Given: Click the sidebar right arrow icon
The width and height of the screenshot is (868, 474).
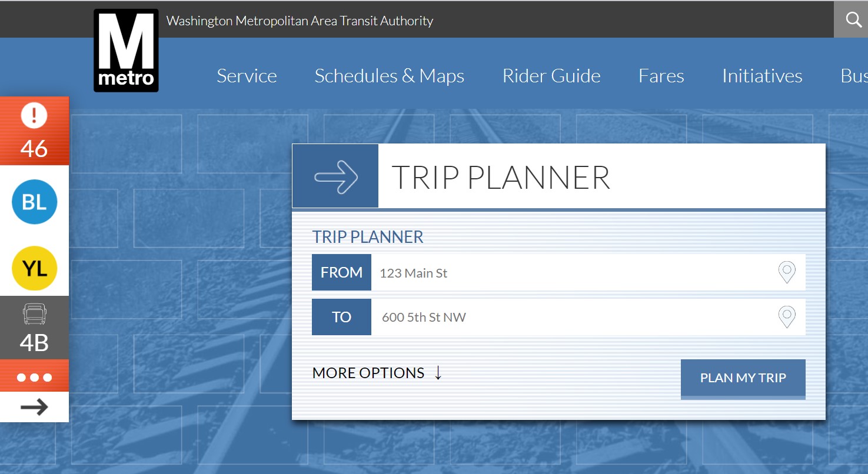Looking at the screenshot, I should click(x=34, y=407).
